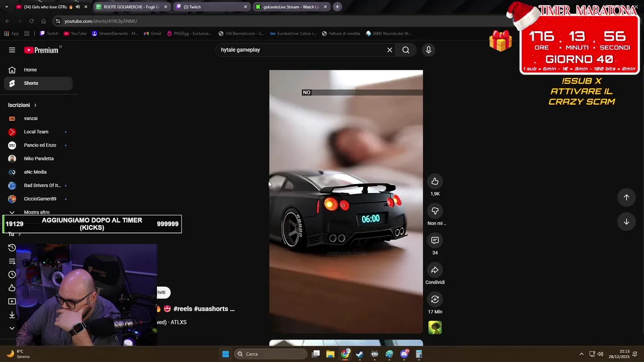Click the StreamElements bookmark
The image size is (644, 362).
115,34
